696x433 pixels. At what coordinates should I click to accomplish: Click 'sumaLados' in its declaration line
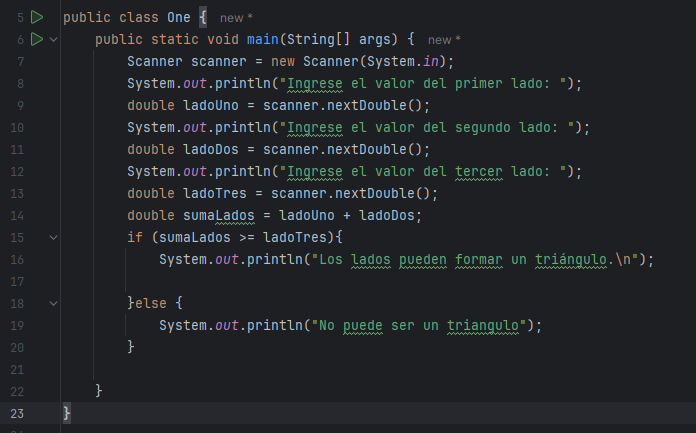pyautogui.click(x=219, y=215)
